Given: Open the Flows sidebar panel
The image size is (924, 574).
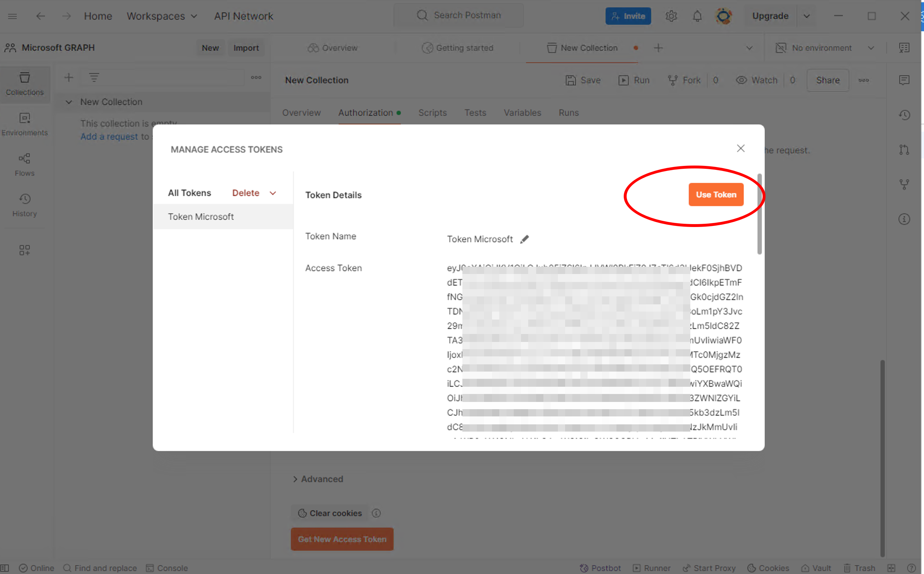Looking at the screenshot, I should click(x=24, y=165).
